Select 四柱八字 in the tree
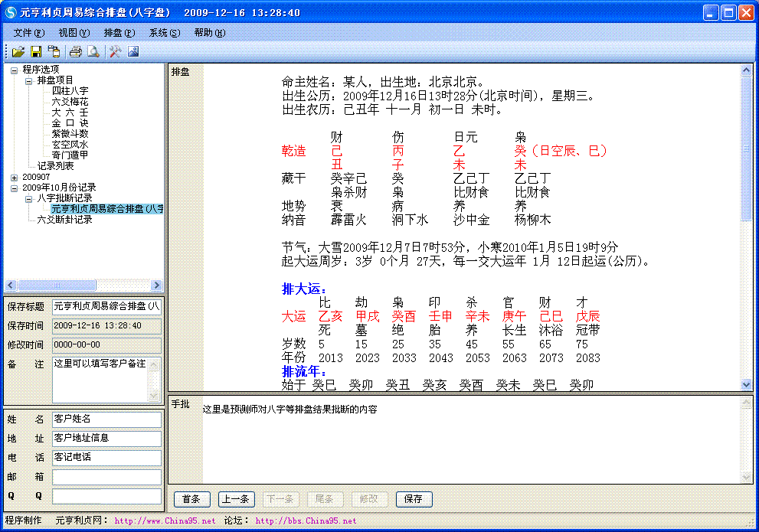Image resolution: width=759 pixels, height=532 pixels. 70,91
